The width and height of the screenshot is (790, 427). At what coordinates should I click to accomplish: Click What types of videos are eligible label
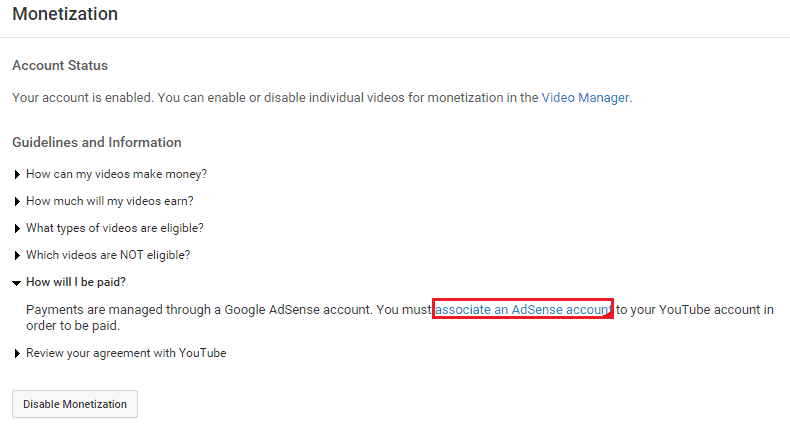(x=115, y=228)
